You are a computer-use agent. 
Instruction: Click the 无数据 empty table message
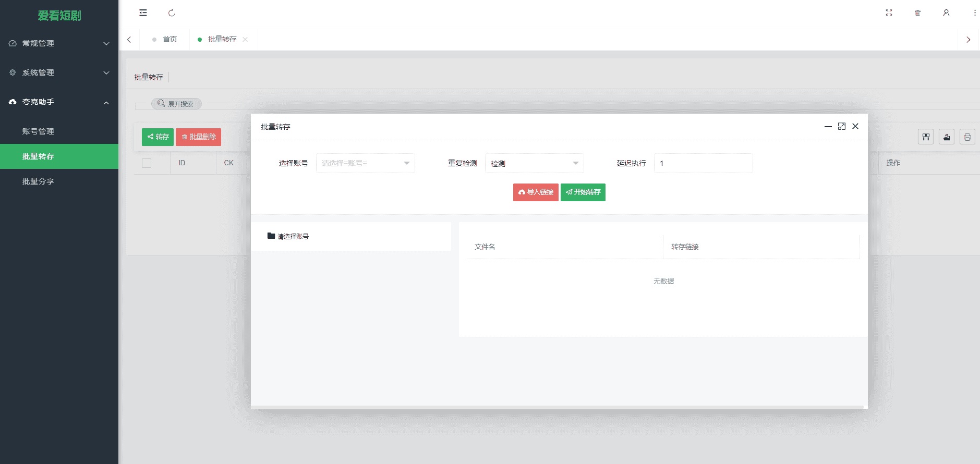tap(663, 281)
